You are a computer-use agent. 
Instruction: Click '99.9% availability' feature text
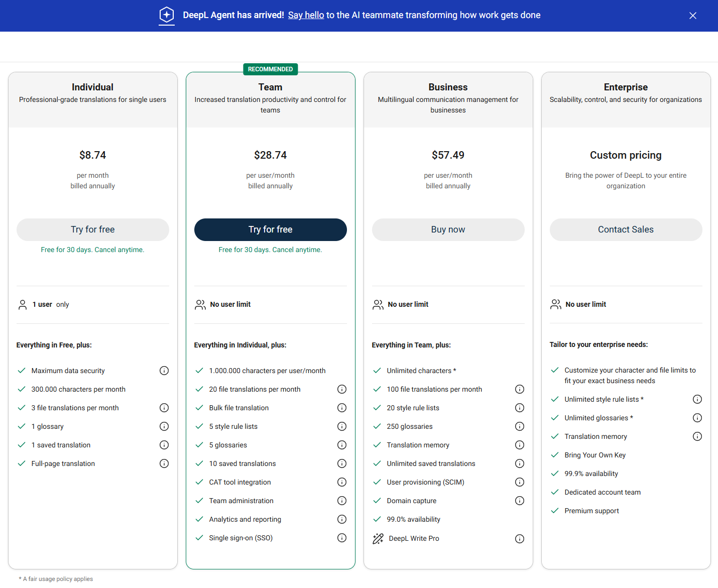[x=591, y=474]
